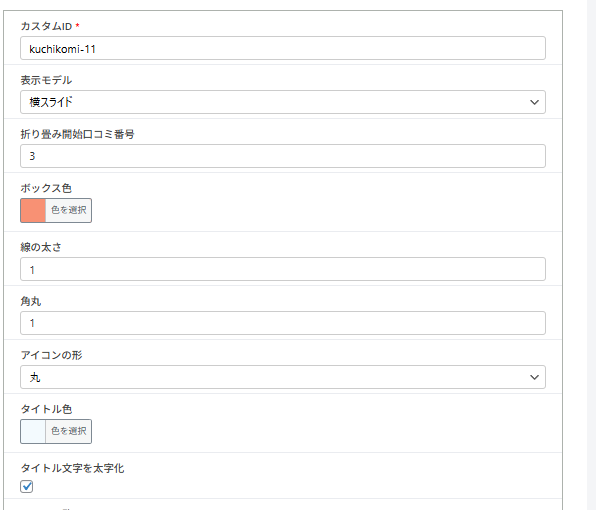
Task: Click the 角丸 label text
Action: tap(30, 301)
